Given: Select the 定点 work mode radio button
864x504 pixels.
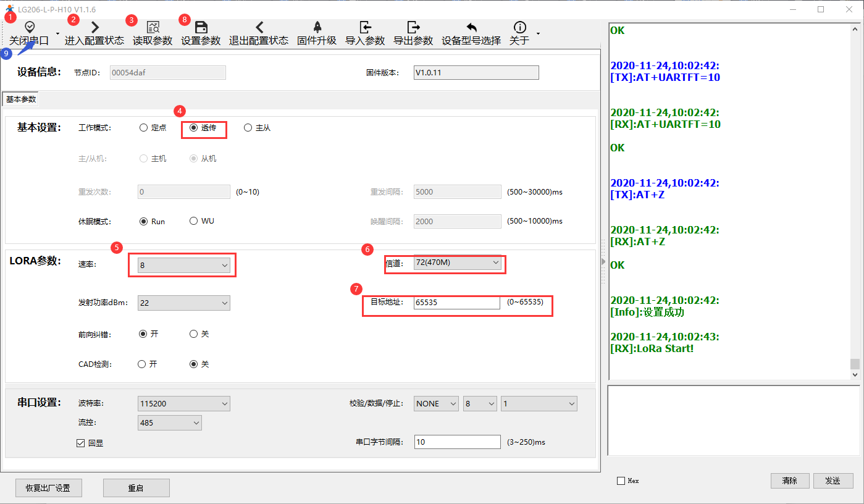Looking at the screenshot, I should point(144,128).
